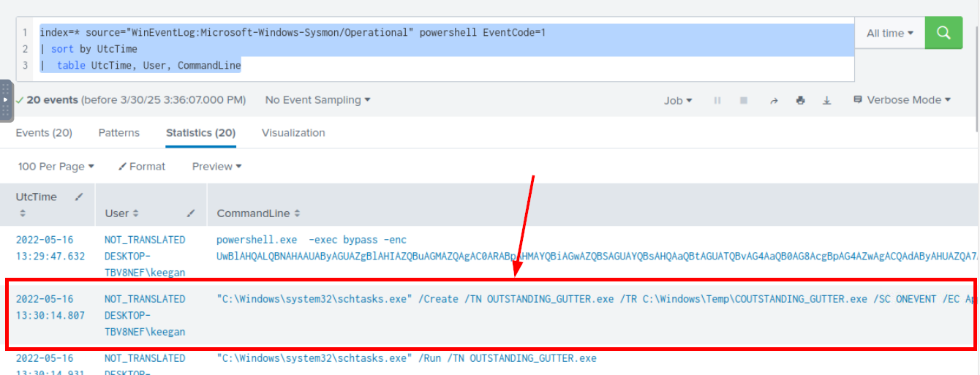Open the Format options
Image resolution: width=980 pixels, height=375 pixels.
[142, 167]
